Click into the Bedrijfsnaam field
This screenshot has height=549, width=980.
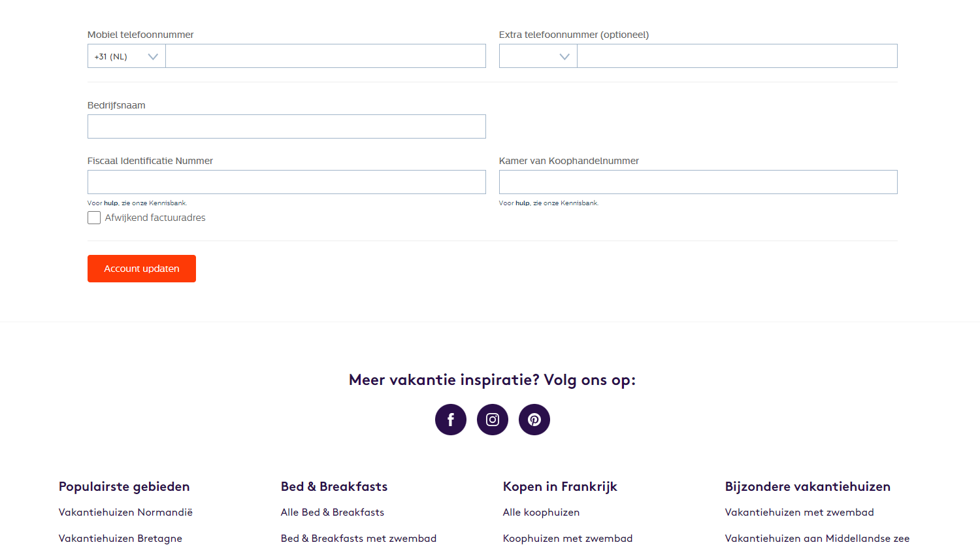point(286,127)
